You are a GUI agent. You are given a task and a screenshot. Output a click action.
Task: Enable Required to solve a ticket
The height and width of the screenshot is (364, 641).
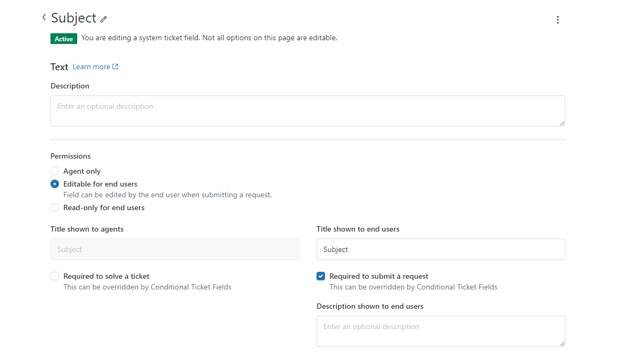[x=55, y=276]
